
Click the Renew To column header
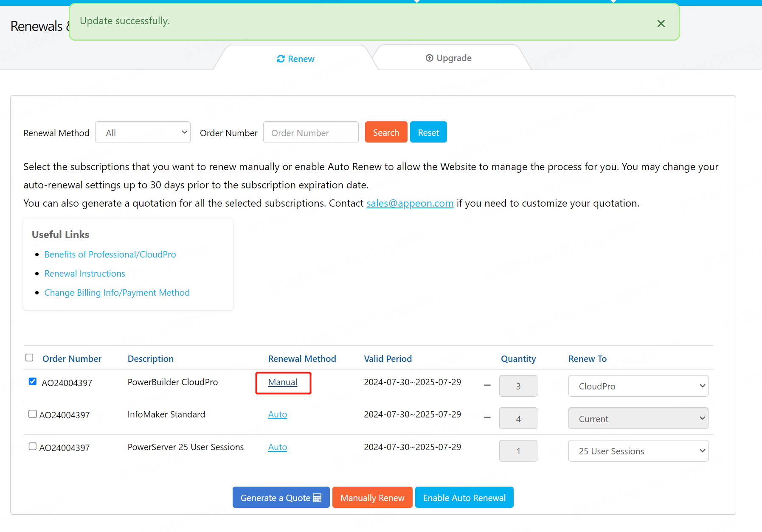pos(588,358)
